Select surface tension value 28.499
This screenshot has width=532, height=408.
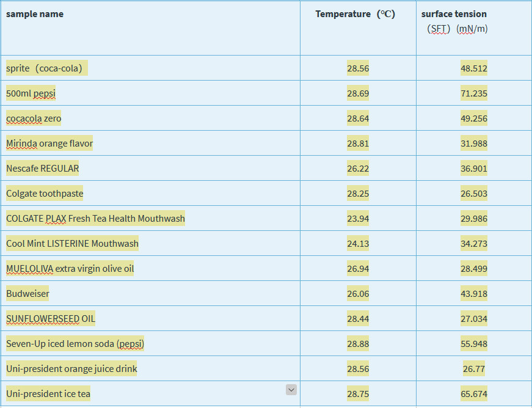(473, 268)
